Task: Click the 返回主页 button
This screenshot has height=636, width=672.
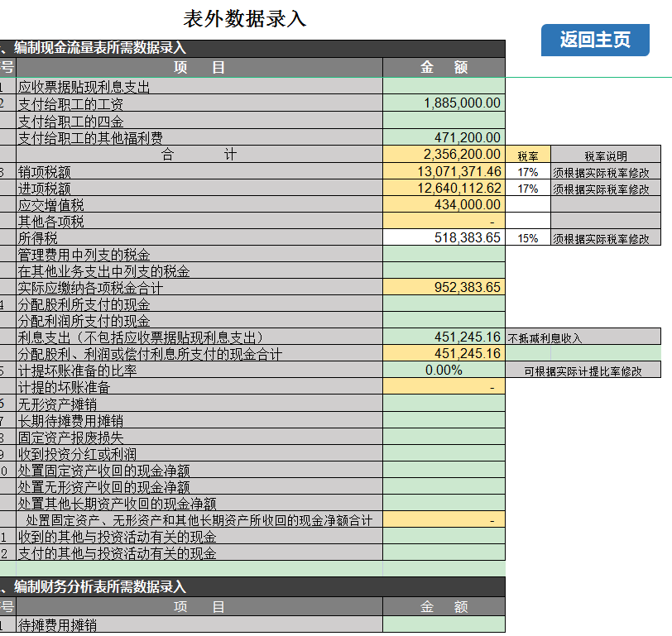Action: click(595, 40)
